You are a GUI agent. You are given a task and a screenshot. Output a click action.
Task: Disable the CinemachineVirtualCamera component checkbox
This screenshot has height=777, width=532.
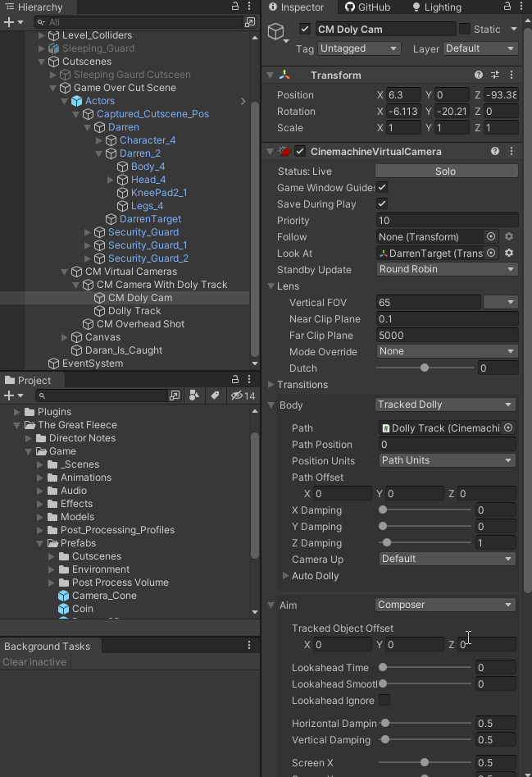click(x=300, y=151)
